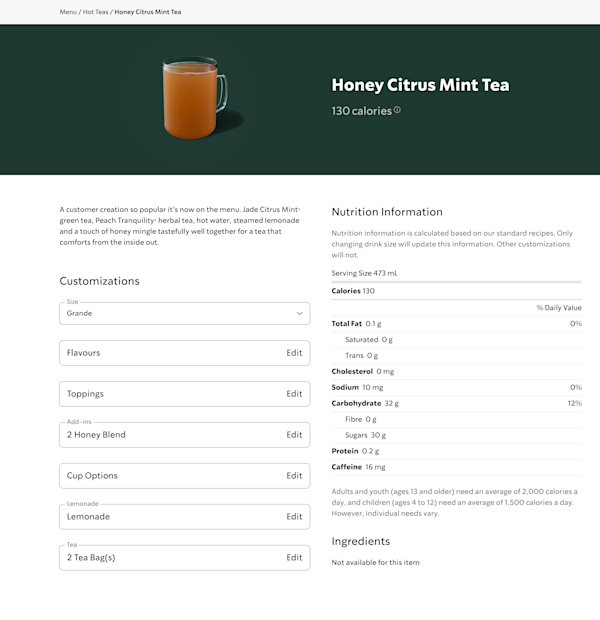Edit the 2 Honey Blend add-ins
The width and height of the screenshot is (600, 620).
coord(294,435)
